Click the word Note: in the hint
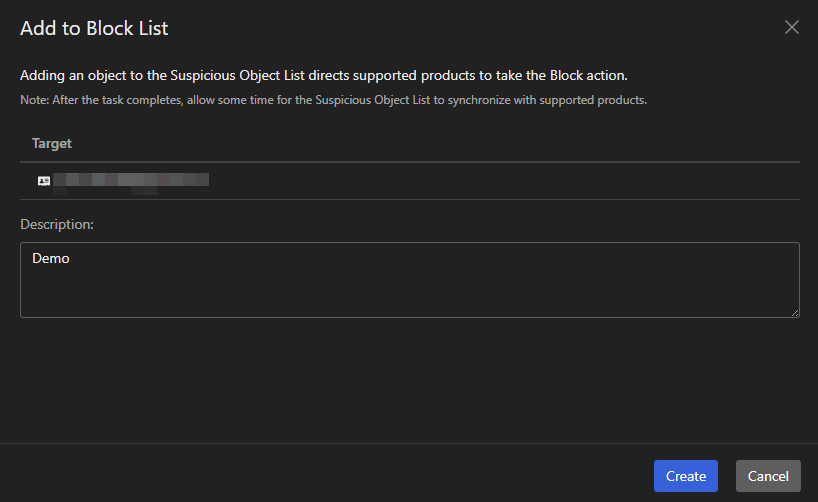The height and width of the screenshot is (502, 818). [x=35, y=100]
